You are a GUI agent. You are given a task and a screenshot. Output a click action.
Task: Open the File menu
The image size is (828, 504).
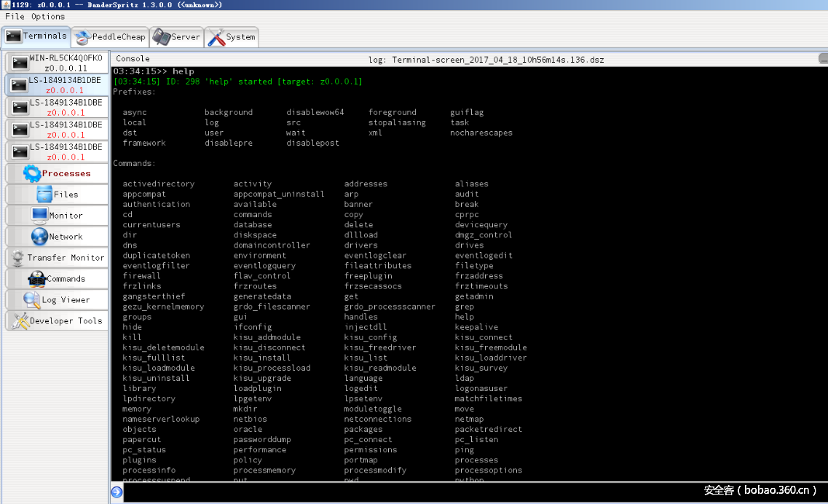15,16
